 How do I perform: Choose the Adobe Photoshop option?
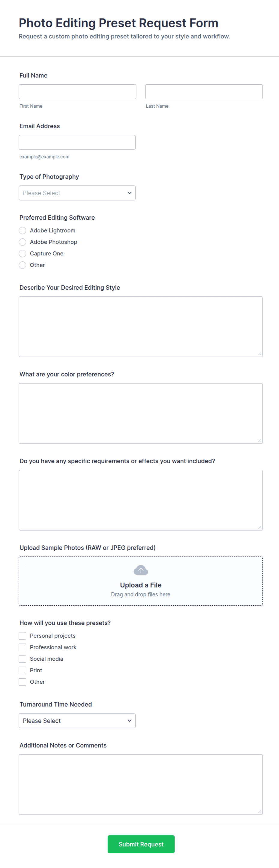(22, 242)
